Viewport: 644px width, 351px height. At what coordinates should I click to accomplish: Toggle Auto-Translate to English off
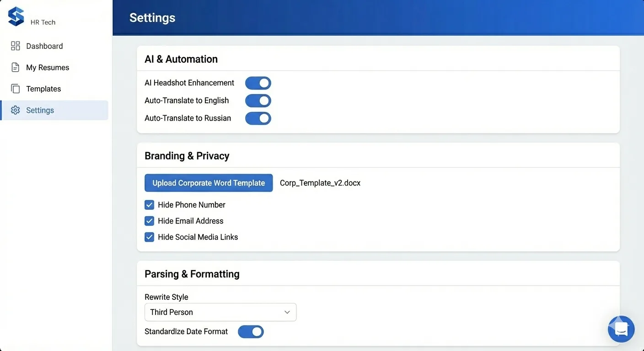(x=258, y=101)
